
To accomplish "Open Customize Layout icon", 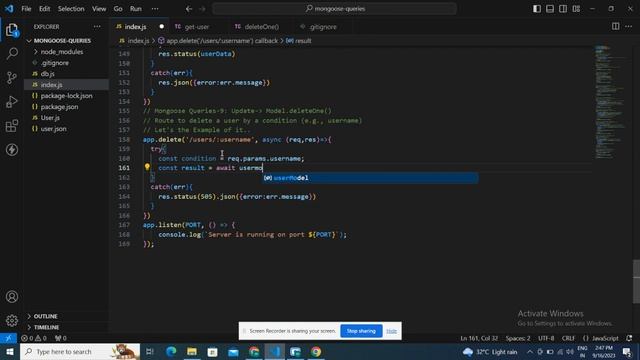I will pos(576,9).
